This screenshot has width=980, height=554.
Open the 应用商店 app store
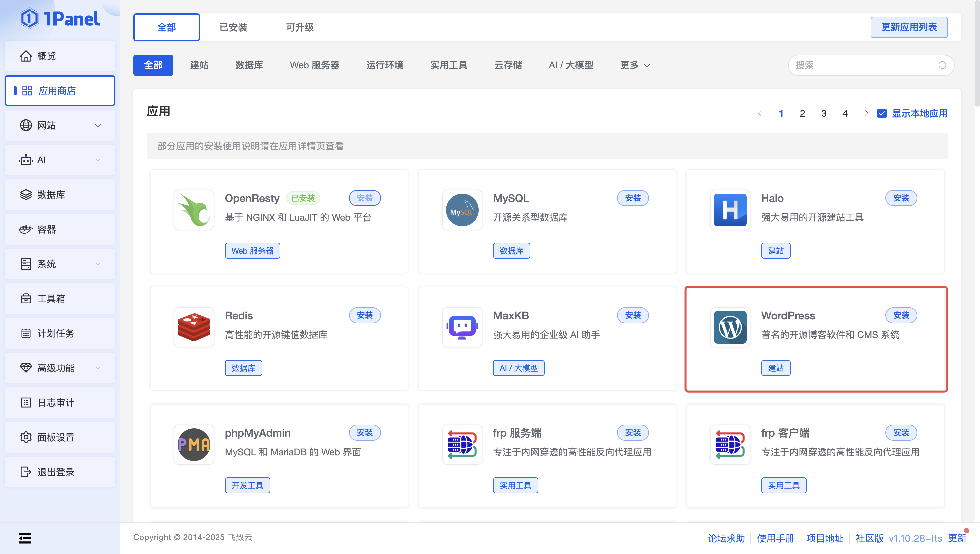coord(60,91)
